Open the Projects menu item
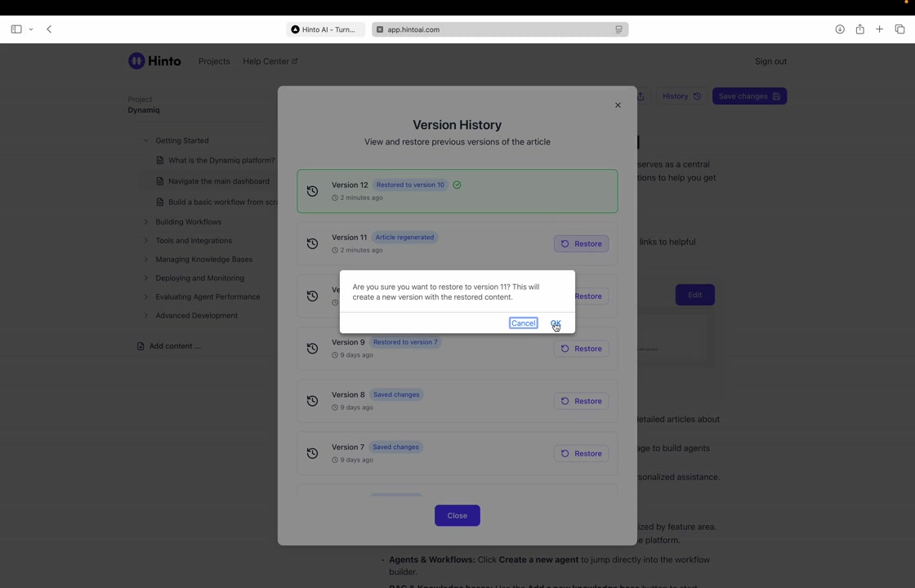Viewport: 915px width, 588px height. [x=214, y=61]
